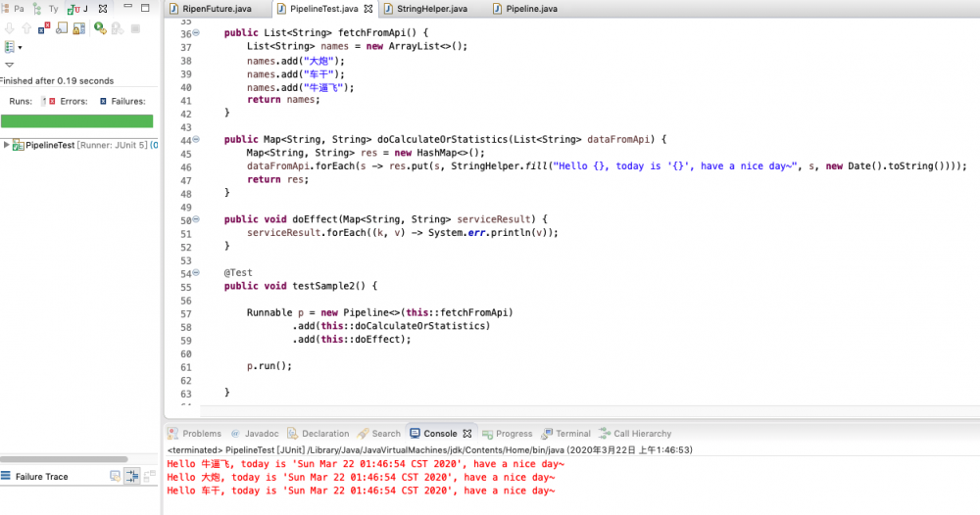Expand PipelineTest tree node
Screen dimensions: 980x515
[6, 145]
